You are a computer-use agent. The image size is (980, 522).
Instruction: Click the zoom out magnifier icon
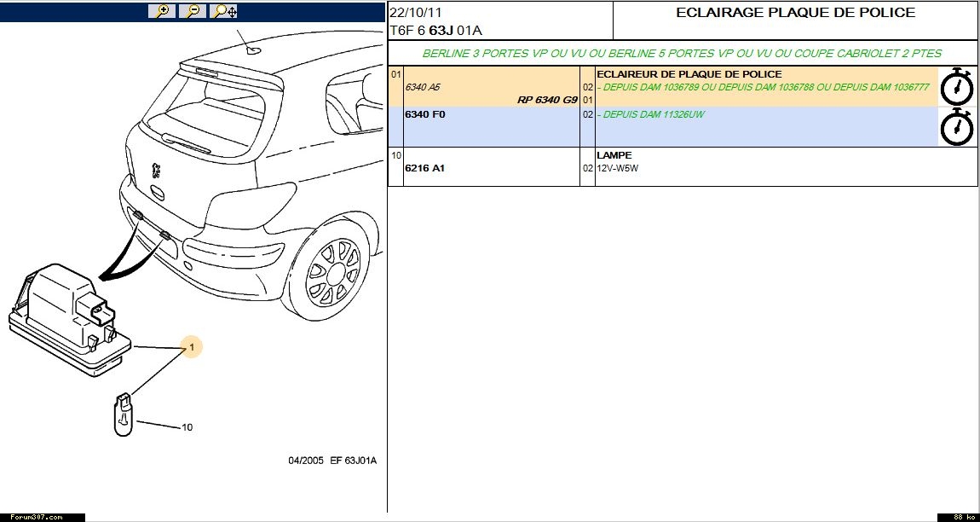(x=193, y=11)
